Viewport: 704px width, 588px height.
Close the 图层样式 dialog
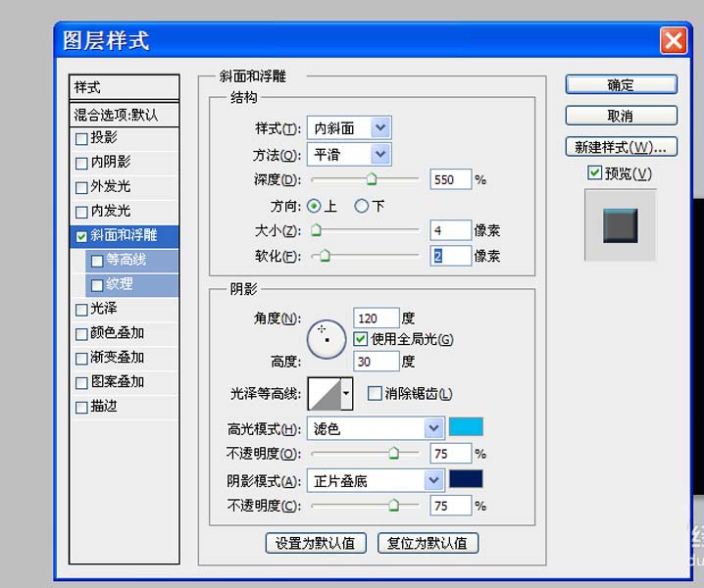(x=673, y=41)
